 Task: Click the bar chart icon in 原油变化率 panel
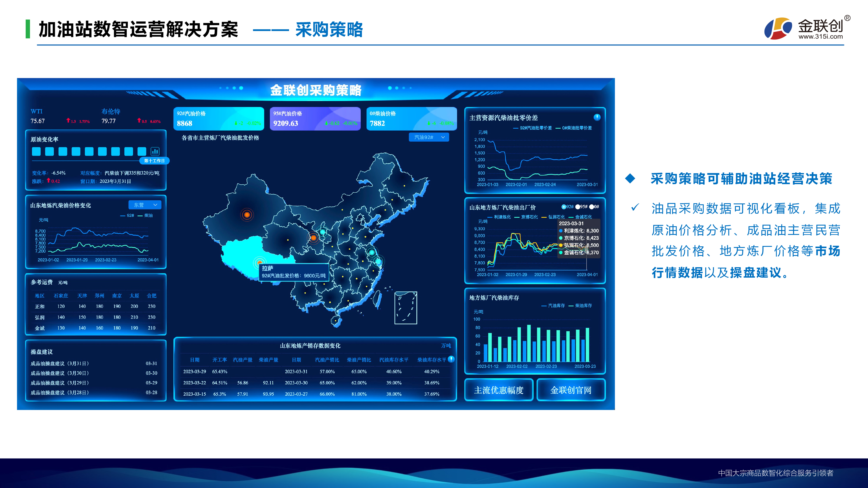point(155,151)
